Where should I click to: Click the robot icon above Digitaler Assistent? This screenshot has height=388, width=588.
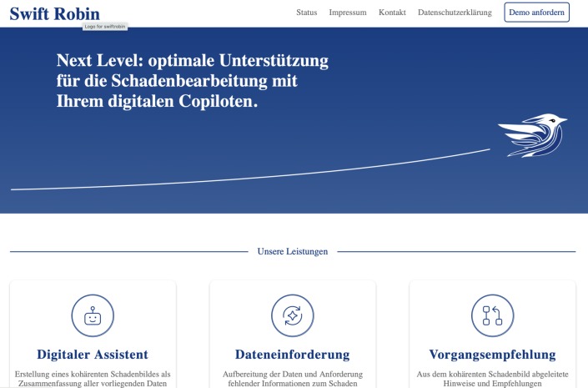pyautogui.click(x=93, y=315)
